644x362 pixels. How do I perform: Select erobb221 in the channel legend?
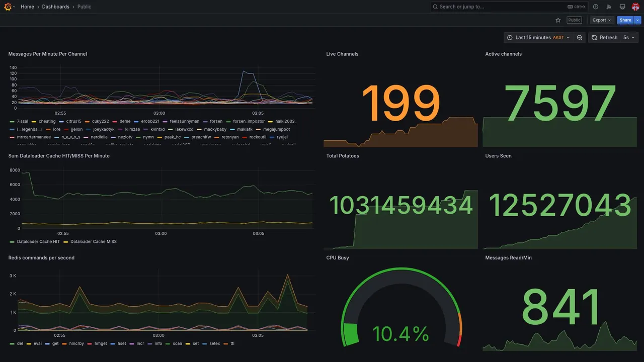[150, 121]
